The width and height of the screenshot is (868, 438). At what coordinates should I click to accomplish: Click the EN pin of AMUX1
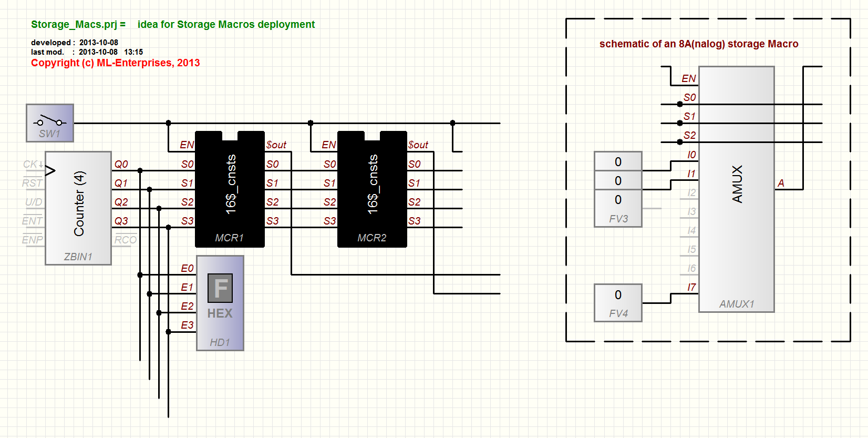point(689,78)
